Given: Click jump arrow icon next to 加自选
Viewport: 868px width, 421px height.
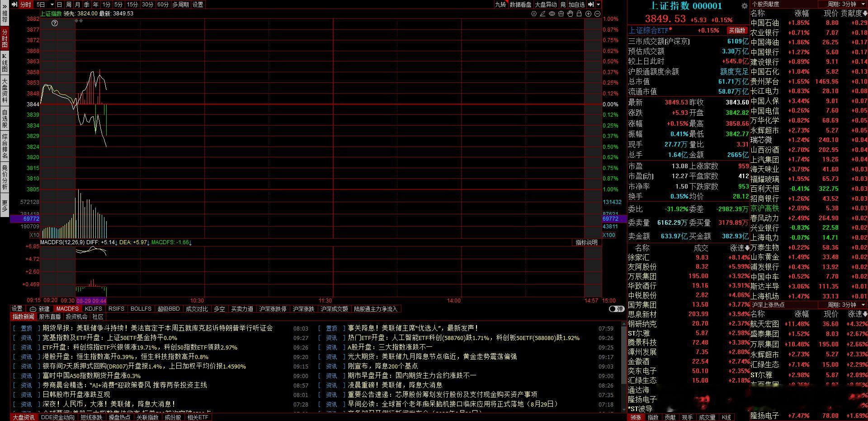Looking at the screenshot, I should point(591,5).
